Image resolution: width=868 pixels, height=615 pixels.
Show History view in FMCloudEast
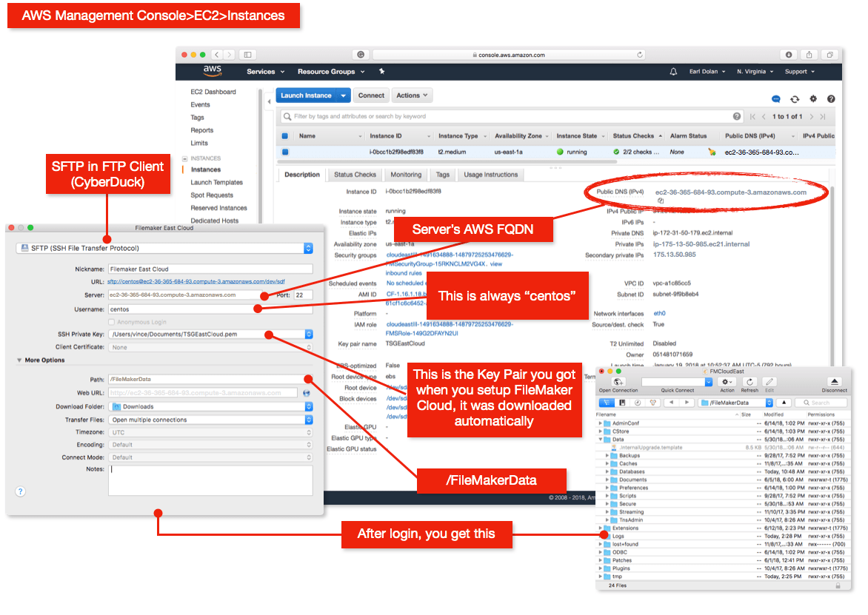point(637,403)
